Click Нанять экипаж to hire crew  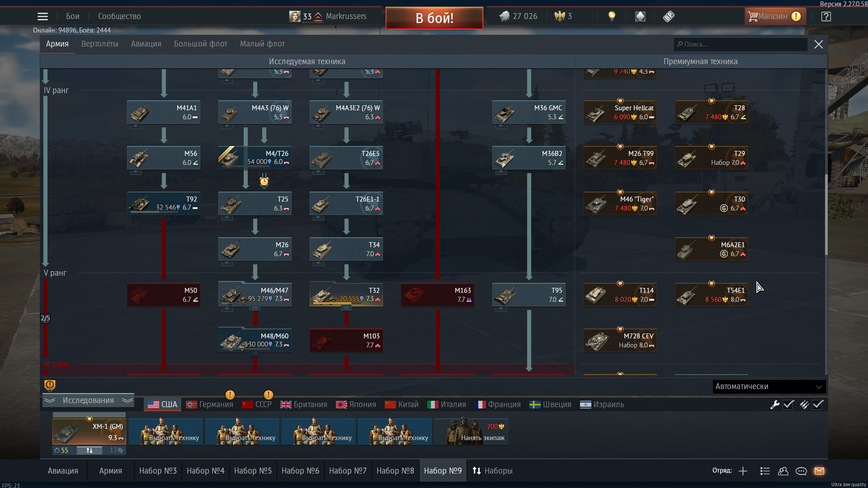click(x=471, y=432)
